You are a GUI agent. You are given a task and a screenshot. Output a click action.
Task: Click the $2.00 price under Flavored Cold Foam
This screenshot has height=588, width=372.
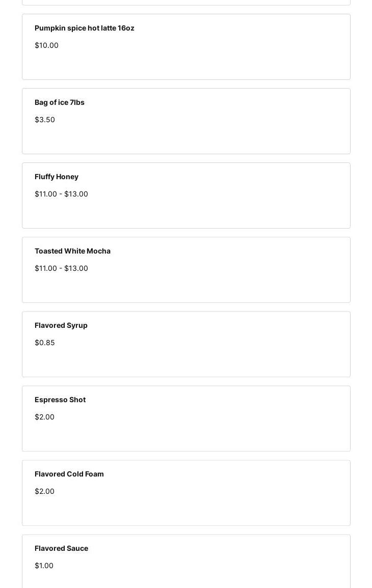[x=44, y=491]
